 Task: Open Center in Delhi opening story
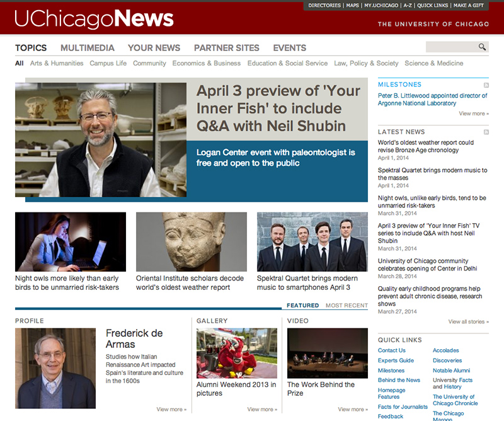click(x=427, y=265)
